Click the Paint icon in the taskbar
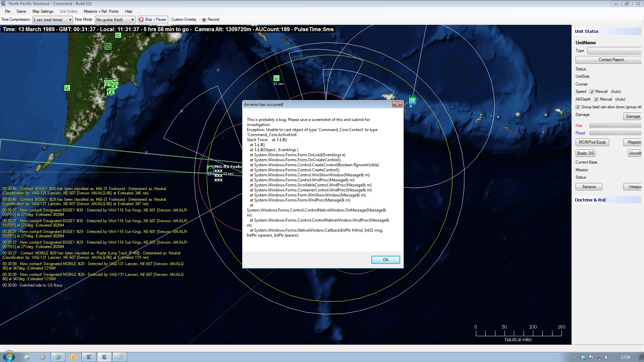The height and width of the screenshot is (362, 644). (x=120, y=357)
